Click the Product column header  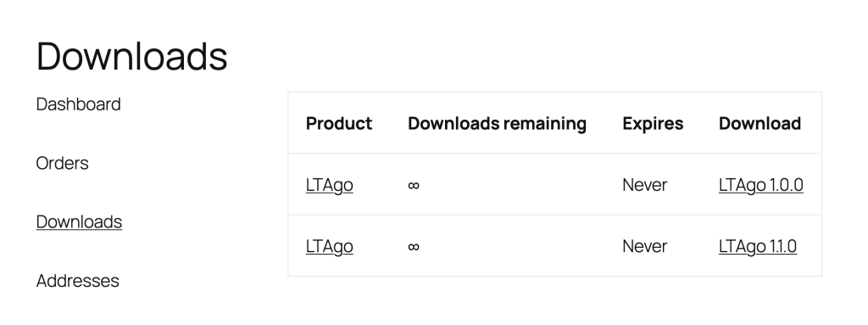click(339, 123)
